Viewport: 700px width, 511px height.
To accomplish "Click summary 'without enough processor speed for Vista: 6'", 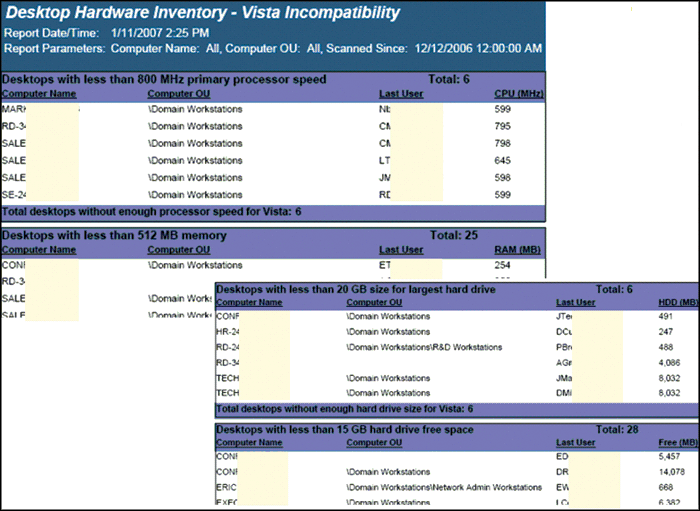I will 152,212.
